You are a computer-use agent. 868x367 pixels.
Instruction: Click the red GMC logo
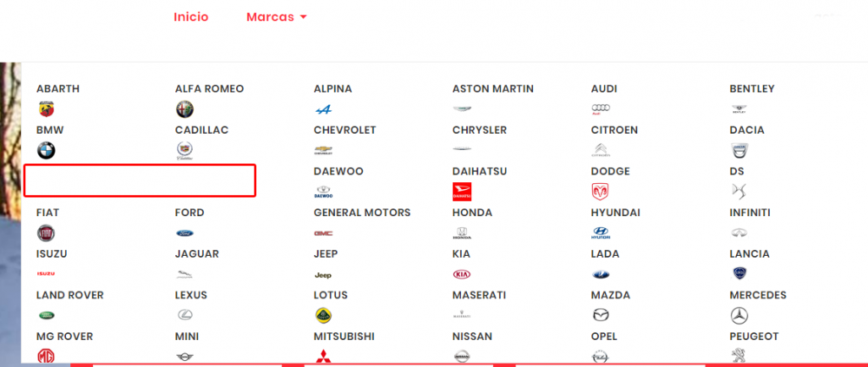click(x=323, y=233)
